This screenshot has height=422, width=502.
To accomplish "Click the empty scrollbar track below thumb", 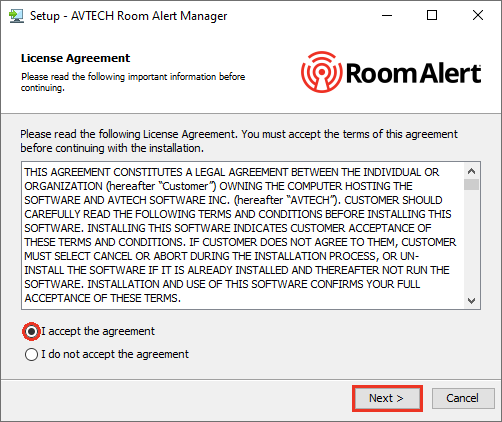I will coord(471,242).
